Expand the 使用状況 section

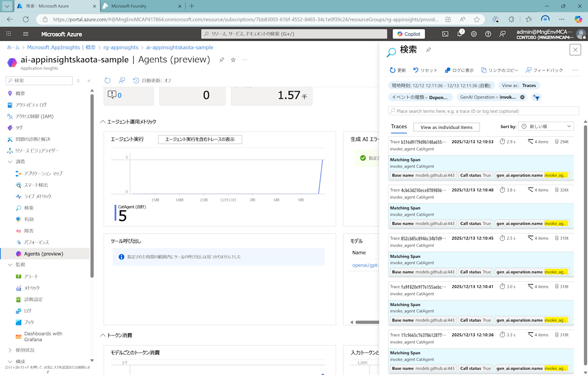tap(10, 350)
